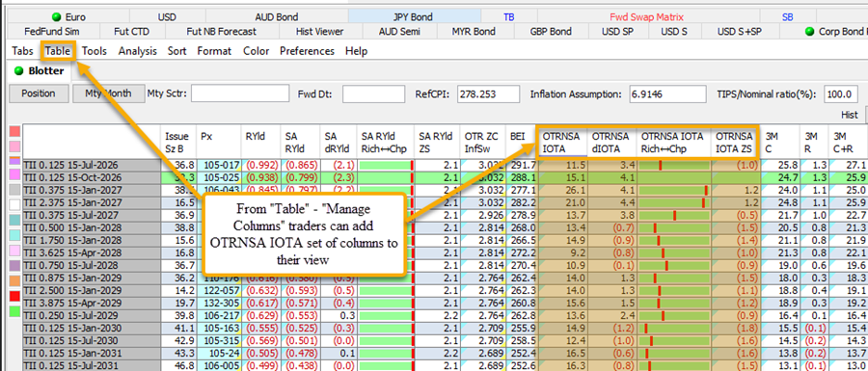Open the Table menu
868x371 pixels.
[58, 51]
